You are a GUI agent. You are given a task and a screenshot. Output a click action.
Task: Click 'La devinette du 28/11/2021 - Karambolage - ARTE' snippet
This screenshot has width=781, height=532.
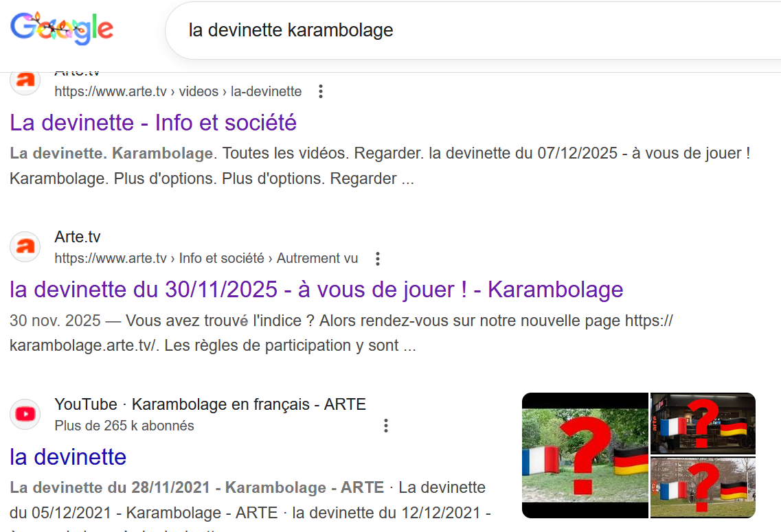pyautogui.click(x=196, y=488)
